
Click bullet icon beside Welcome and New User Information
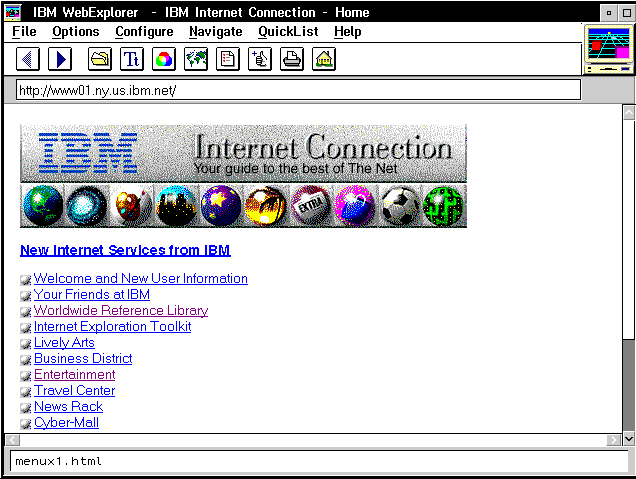pos(26,280)
